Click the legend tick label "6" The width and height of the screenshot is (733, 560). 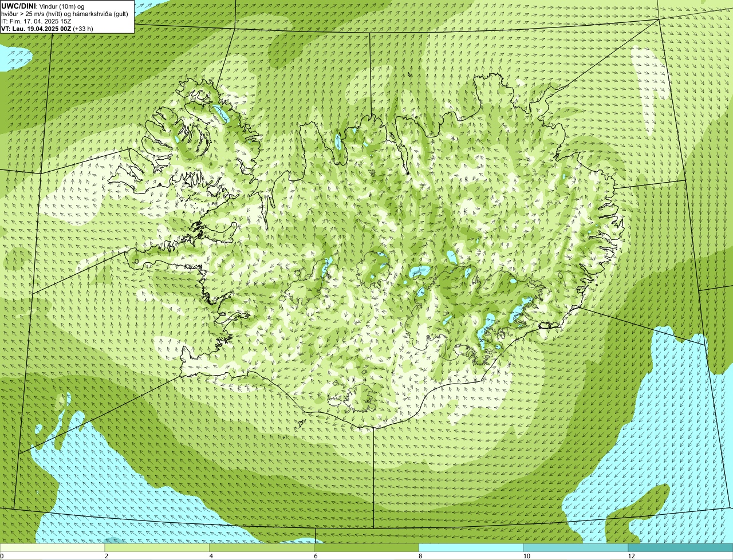tap(315, 556)
